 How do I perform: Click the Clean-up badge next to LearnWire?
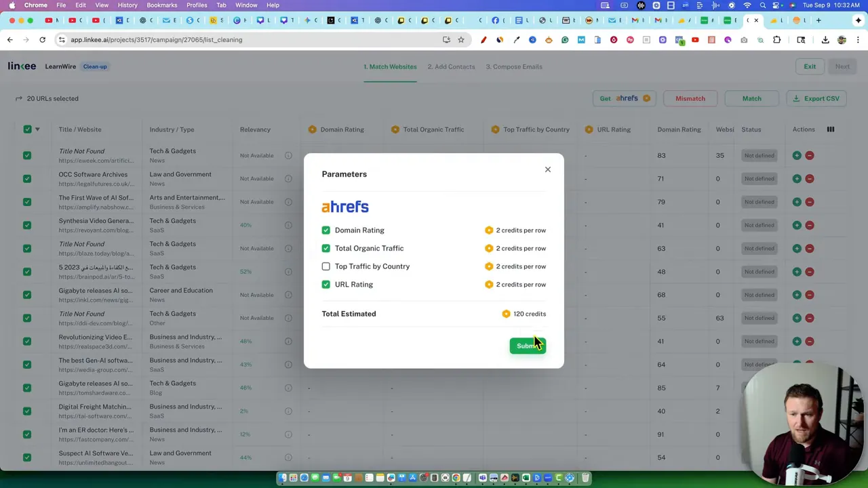click(94, 66)
